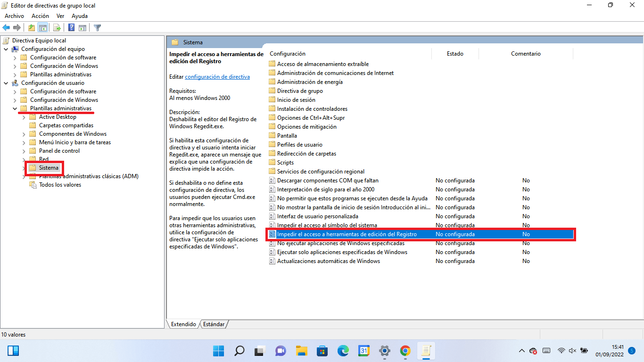Open the Ayuda menu
The image size is (644, 362).
pyautogui.click(x=80, y=16)
